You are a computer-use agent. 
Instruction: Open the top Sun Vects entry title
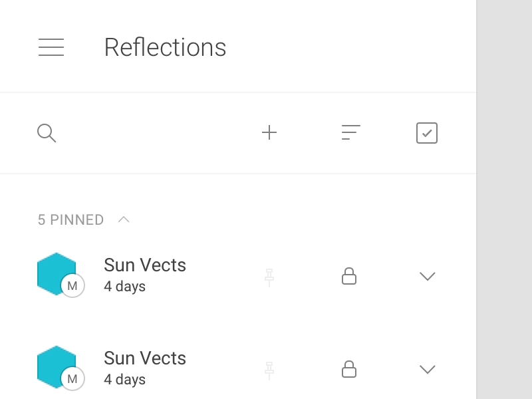145,265
